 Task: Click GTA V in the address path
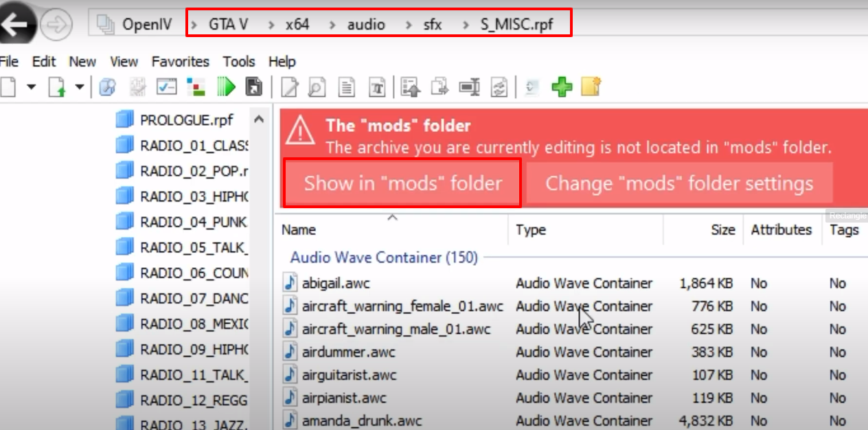coord(229,25)
